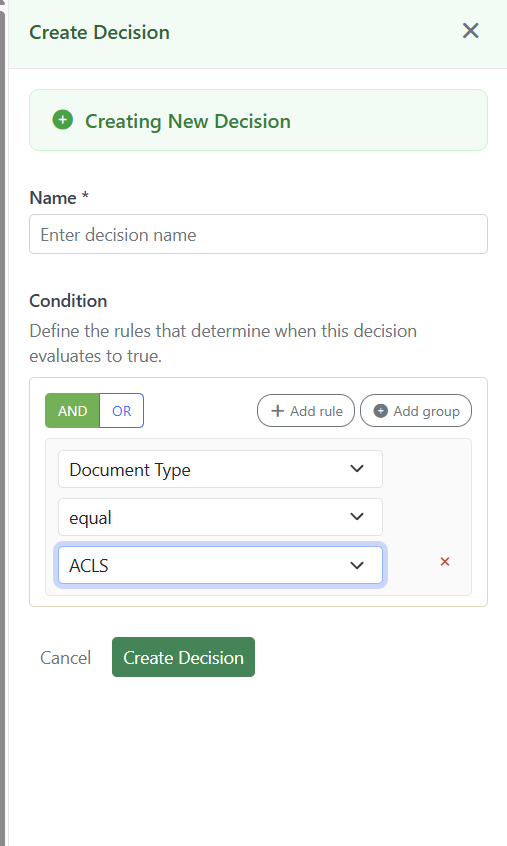
Task: Click the chevron on Document Type field
Action: (x=357, y=468)
